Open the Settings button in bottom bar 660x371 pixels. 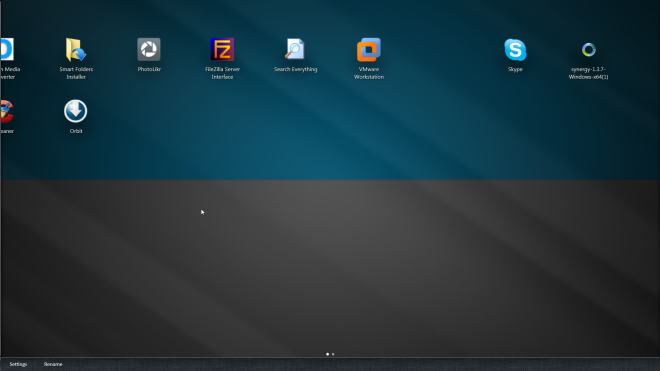coord(18,364)
